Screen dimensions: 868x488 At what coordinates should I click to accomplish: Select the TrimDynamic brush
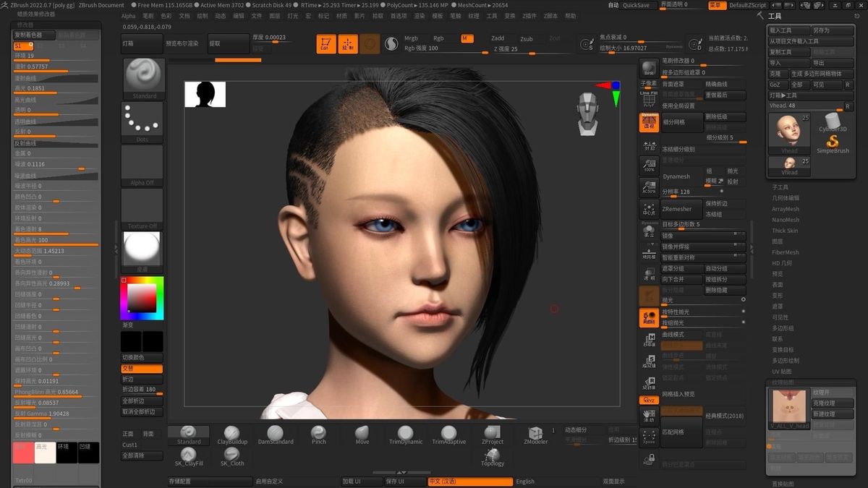pyautogui.click(x=406, y=435)
